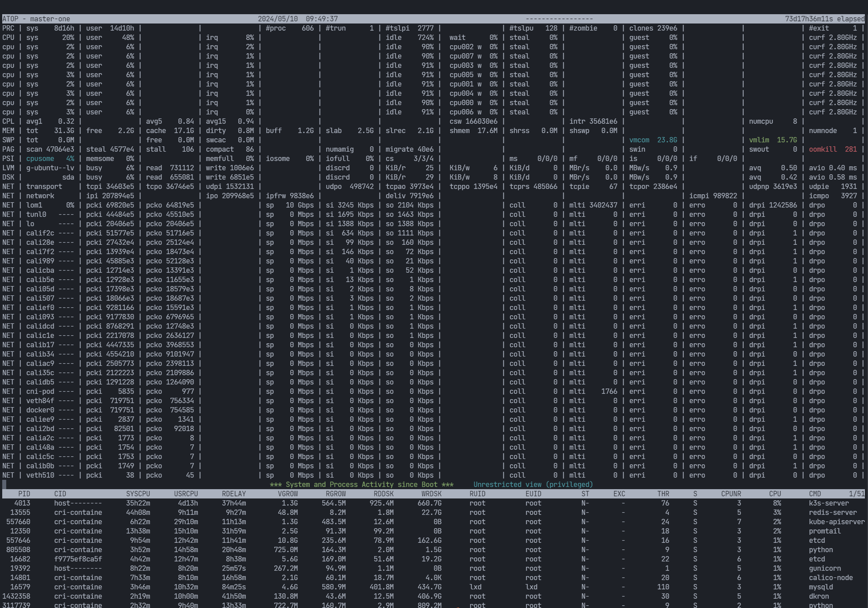This screenshot has height=608, width=868.
Task: Click the lom1 network interface name
Action: (x=34, y=205)
